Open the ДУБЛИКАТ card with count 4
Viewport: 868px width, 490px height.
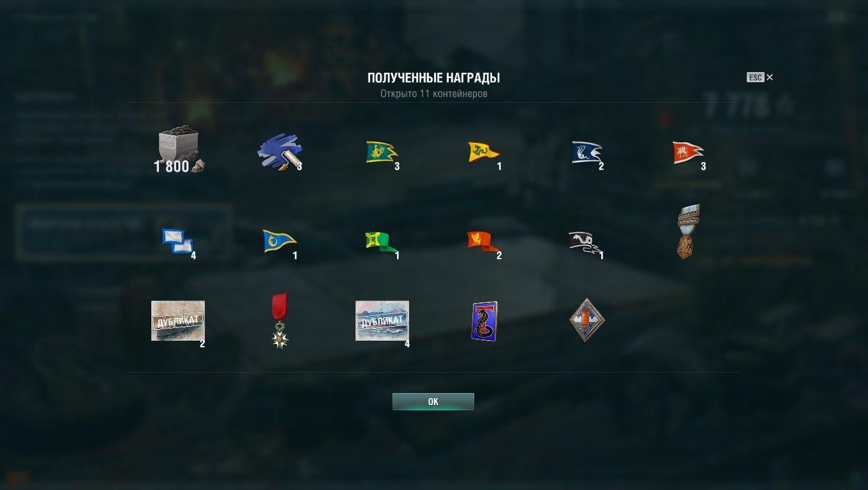(382, 321)
